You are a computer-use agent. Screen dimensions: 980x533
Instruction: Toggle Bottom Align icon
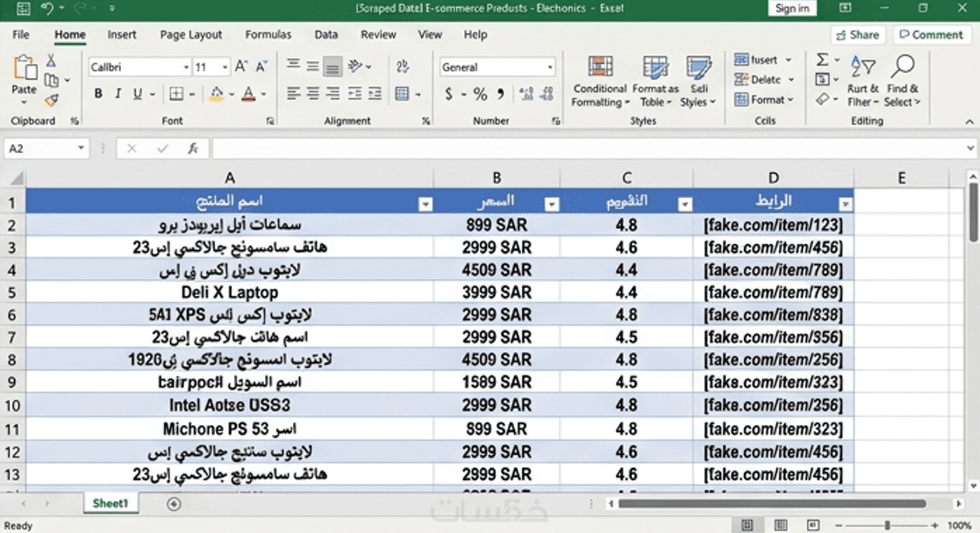[333, 66]
